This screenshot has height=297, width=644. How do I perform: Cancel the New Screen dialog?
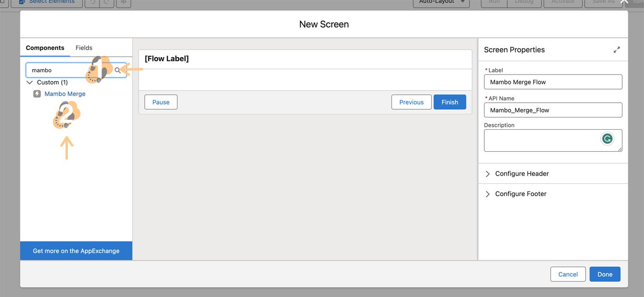pos(568,274)
